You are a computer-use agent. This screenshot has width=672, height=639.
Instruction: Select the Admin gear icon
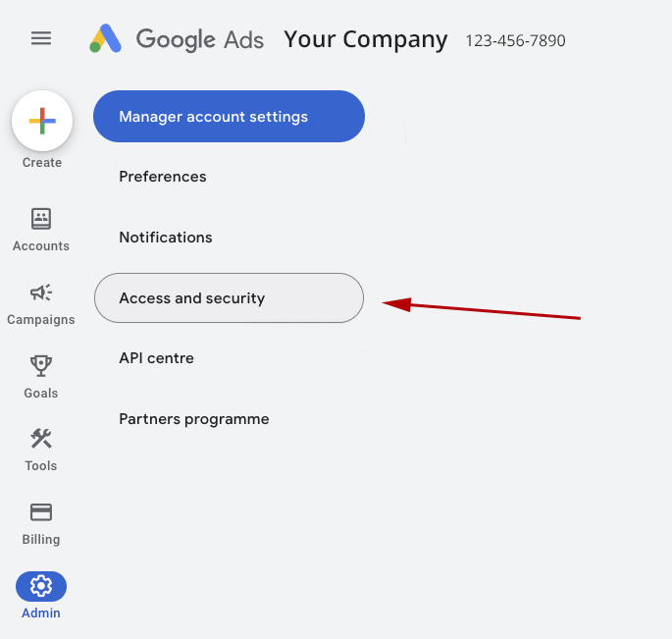pos(41,586)
